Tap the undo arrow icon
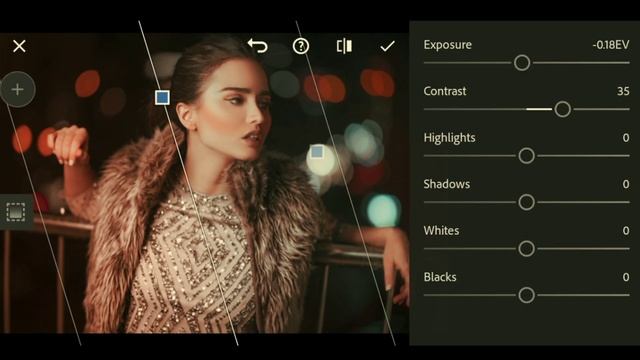The image size is (640, 360). pos(258,46)
